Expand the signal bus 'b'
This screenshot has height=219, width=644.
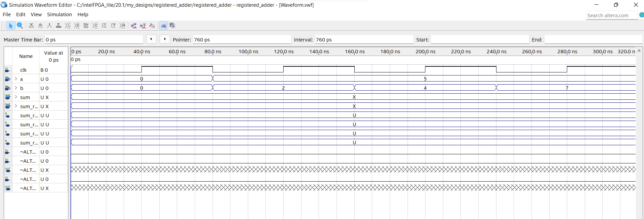point(16,88)
